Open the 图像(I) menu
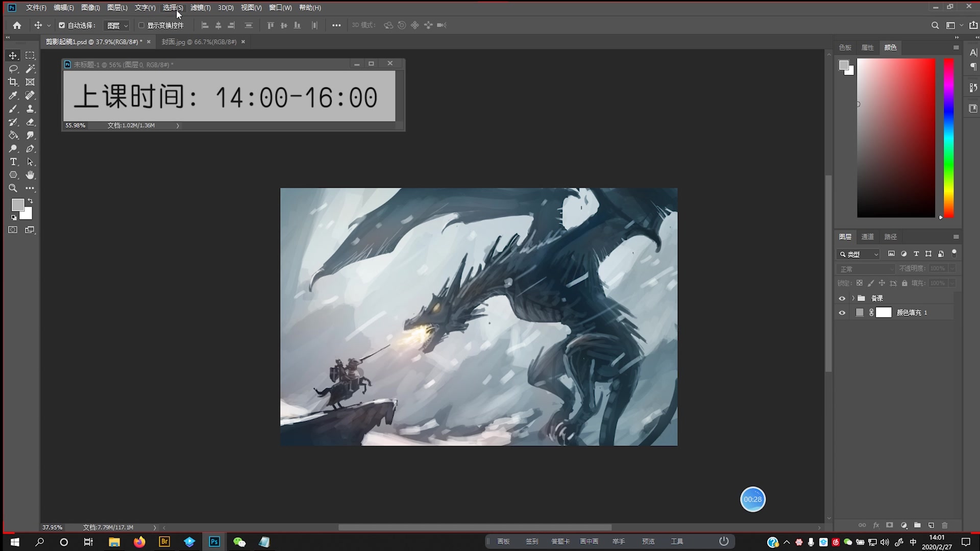Image resolution: width=980 pixels, height=551 pixels. 90,8
